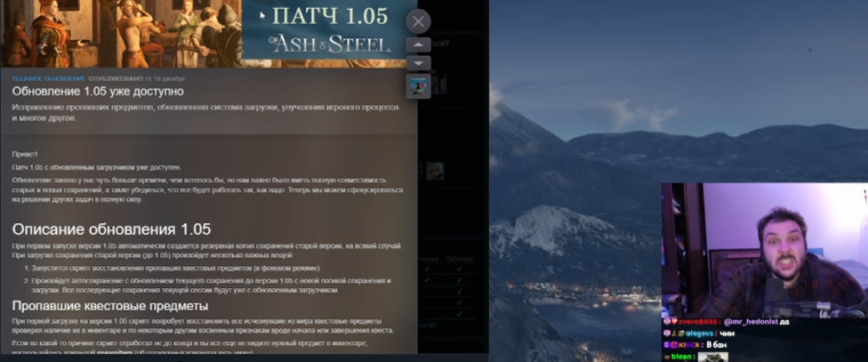Open the game thumbnail below the arrows
This screenshot has width=868, height=362.
418,85
